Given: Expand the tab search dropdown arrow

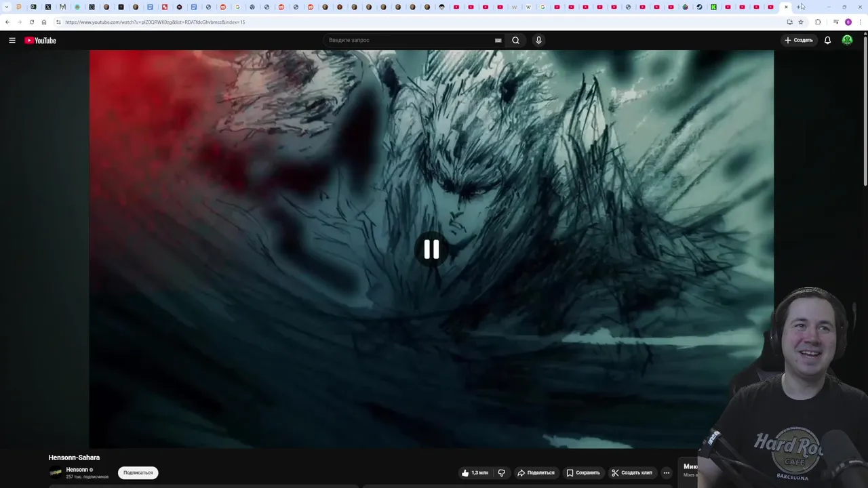Looking at the screenshot, I should pyautogui.click(x=7, y=7).
